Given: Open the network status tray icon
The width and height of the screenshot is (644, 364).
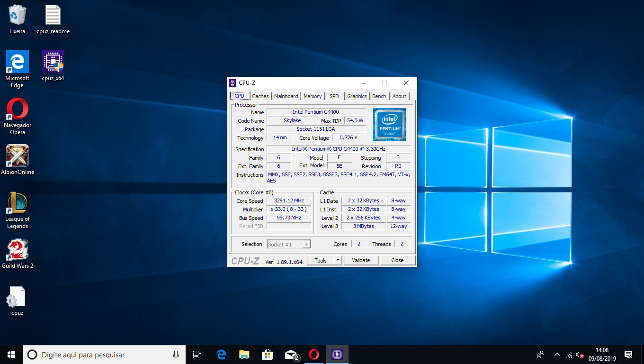Looking at the screenshot, I should click(x=569, y=355).
